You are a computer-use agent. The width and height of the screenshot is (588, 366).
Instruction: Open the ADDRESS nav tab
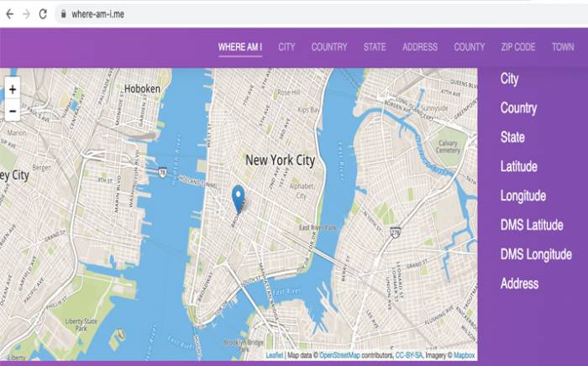(x=420, y=47)
